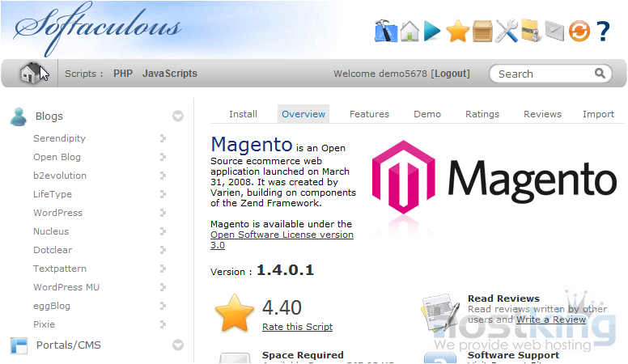Image resolution: width=628 pixels, height=364 pixels.
Task: Click the zipped folder backups icon
Action: click(531, 32)
